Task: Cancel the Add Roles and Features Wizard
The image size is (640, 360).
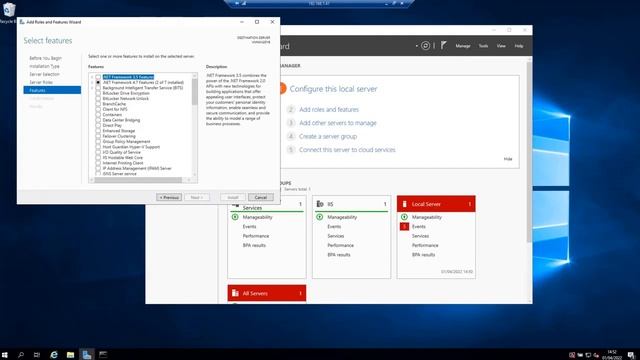Action: tap(261, 197)
